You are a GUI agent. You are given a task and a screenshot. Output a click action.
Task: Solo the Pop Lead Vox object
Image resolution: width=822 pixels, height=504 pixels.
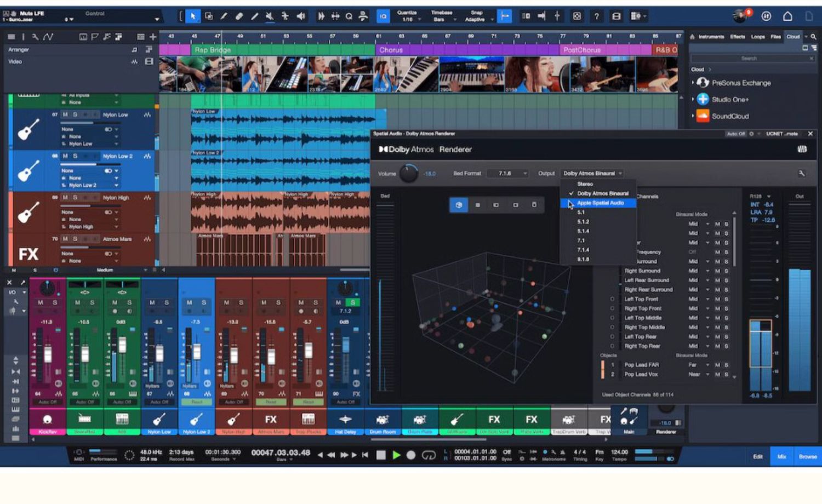click(727, 375)
